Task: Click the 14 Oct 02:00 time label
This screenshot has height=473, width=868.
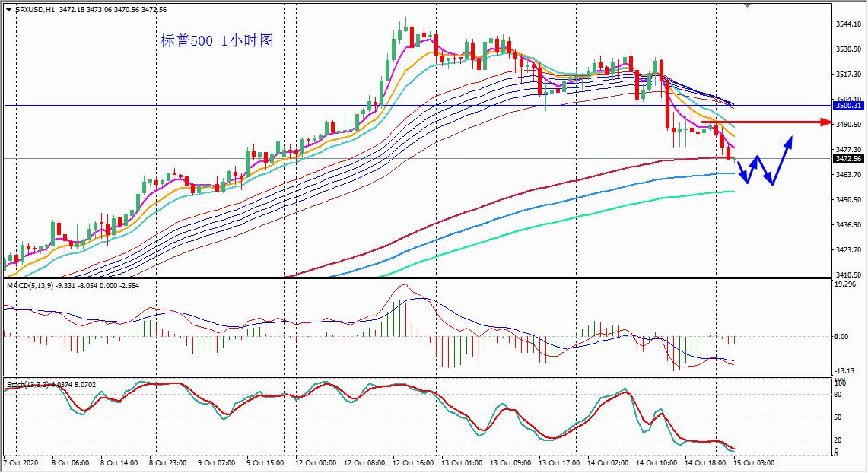Action: pyautogui.click(x=608, y=462)
